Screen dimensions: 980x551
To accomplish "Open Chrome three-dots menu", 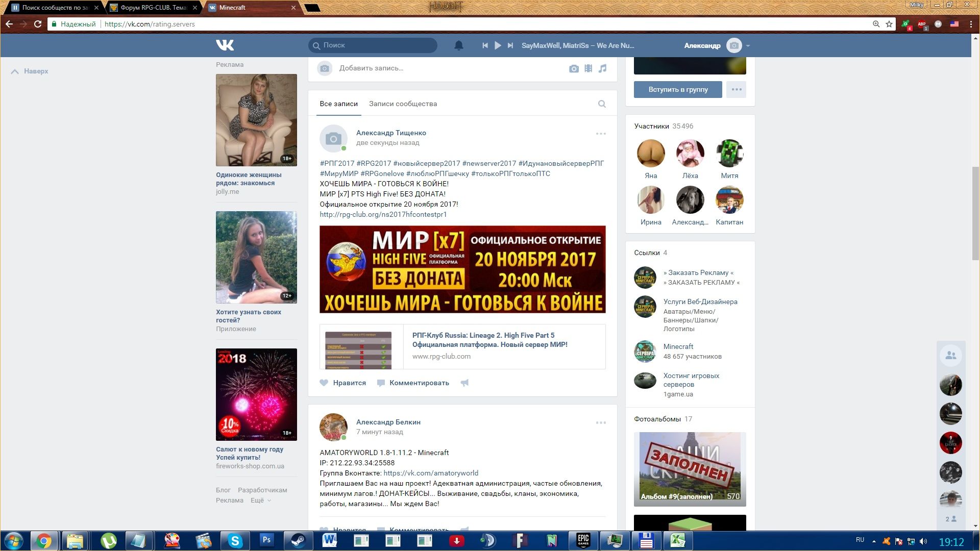I will click(971, 24).
